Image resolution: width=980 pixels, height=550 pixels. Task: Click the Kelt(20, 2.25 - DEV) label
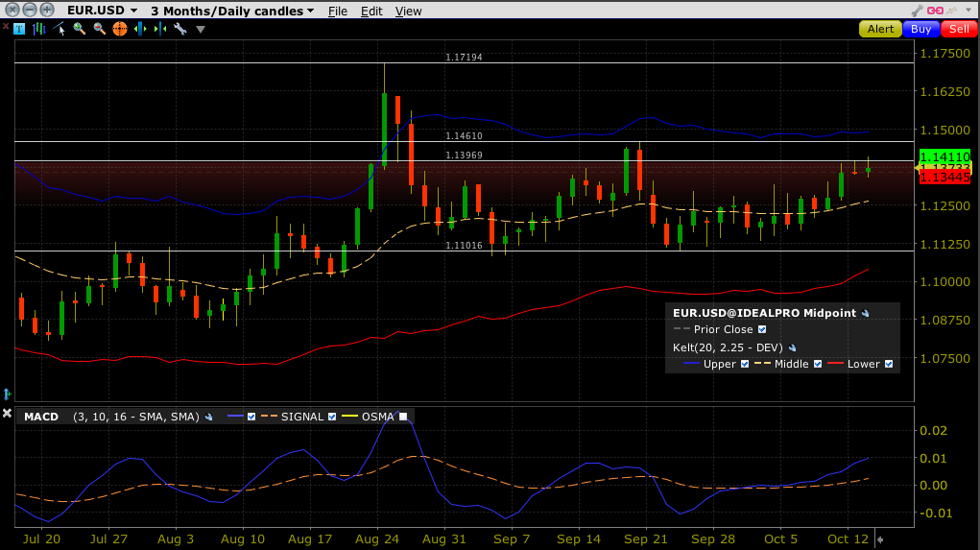point(728,347)
